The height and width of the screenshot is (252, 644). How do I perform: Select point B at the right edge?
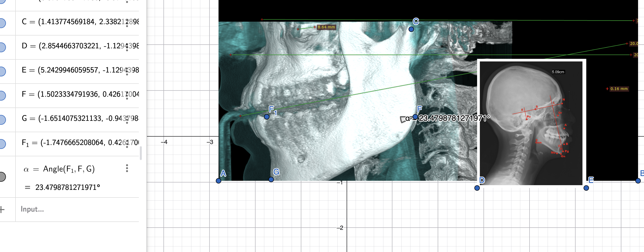coord(638,180)
